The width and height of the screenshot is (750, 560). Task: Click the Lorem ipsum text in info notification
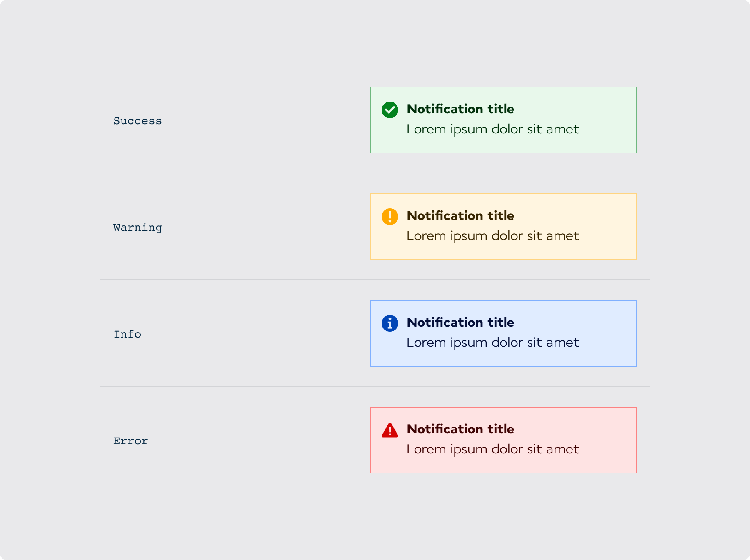click(x=492, y=342)
